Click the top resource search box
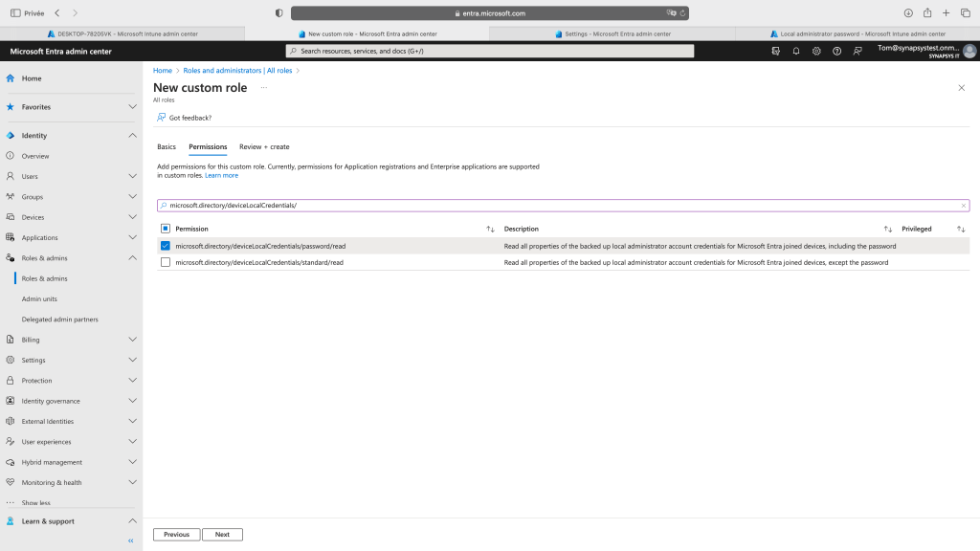Viewport: 980px width, 551px height. [x=490, y=51]
